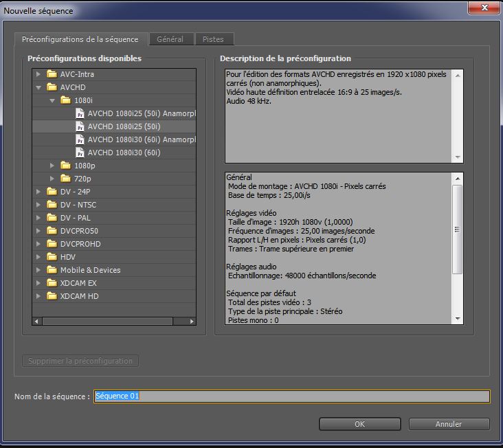Click the DV - 24P folder icon
Screen dimensions: 503x448
[52, 192]
